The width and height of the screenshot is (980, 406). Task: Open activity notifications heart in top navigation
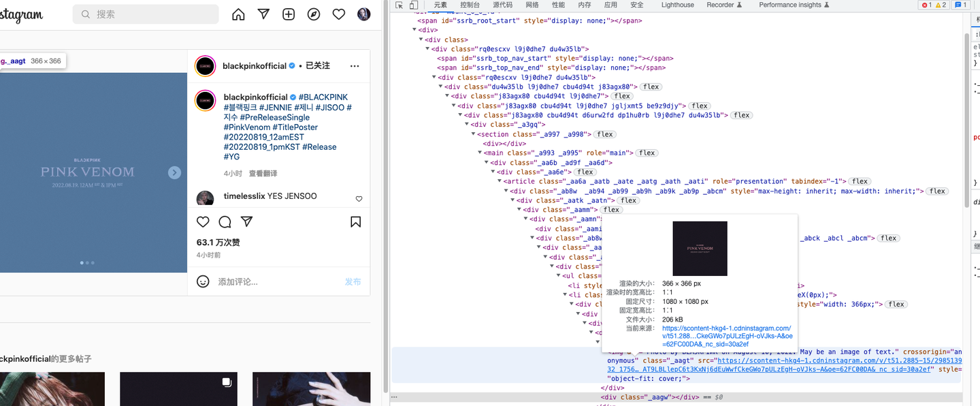[x=339, y=14]
